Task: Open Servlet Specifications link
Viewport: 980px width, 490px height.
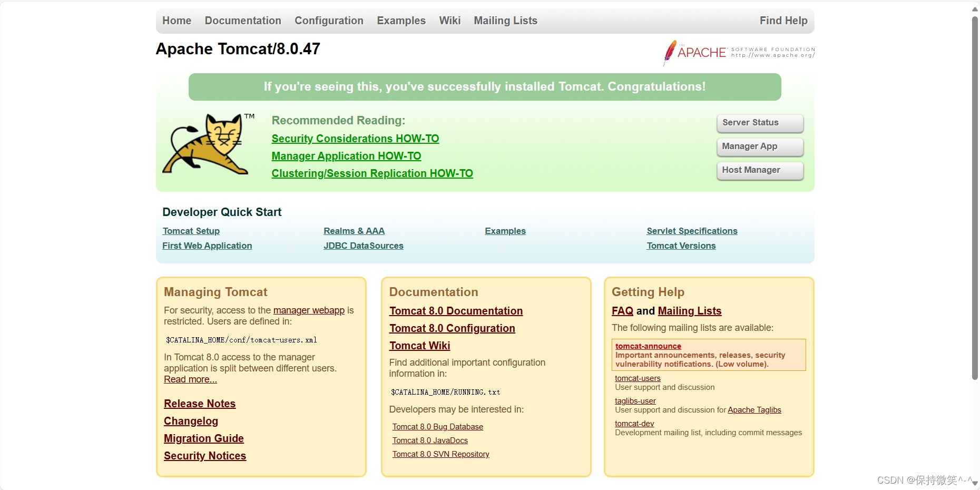Action: point(692,231)
